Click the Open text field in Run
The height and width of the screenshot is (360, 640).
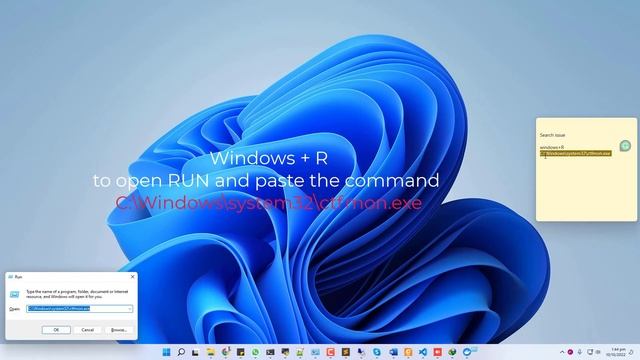[79, 309]
